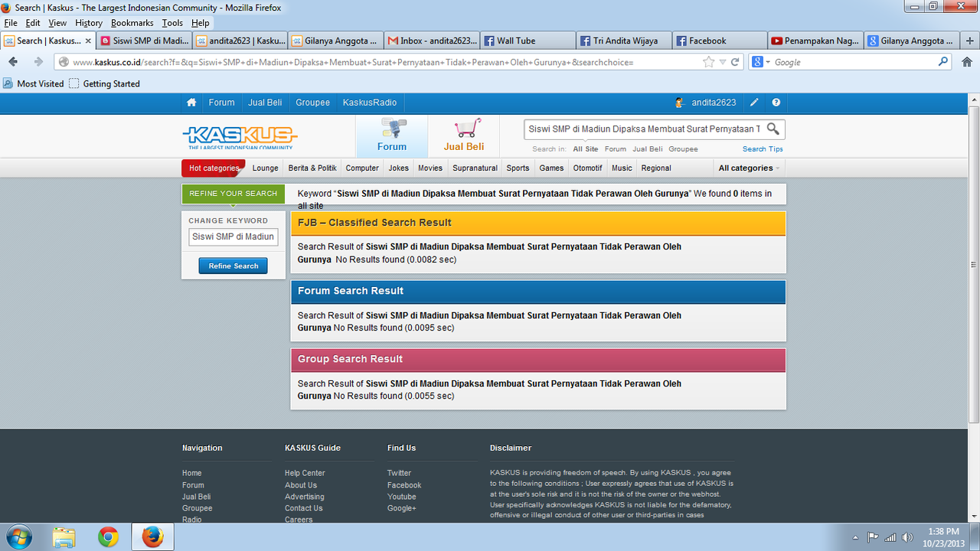The height and width of the screenshot is (551, 980).
Task: Switch to the Inbox - andita2623 Gmail tab
Action: [x=432, y=41]
